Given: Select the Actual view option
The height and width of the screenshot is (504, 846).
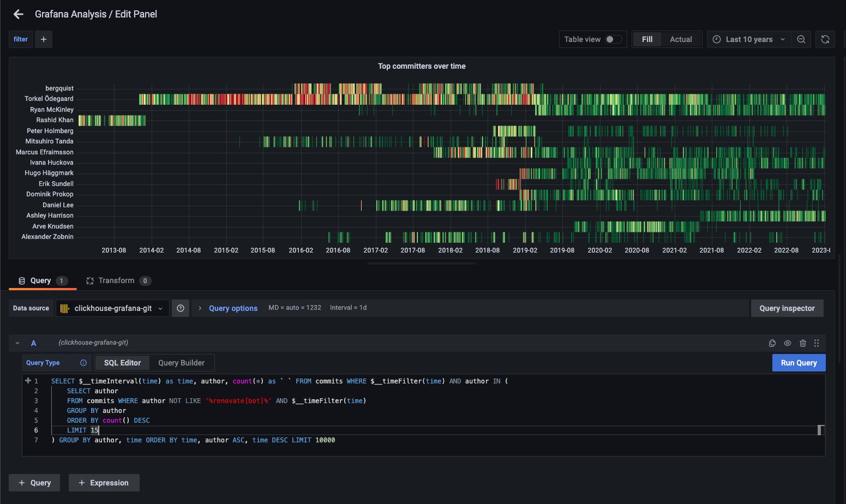Looking at the screenshot, I should pos(681,39).
